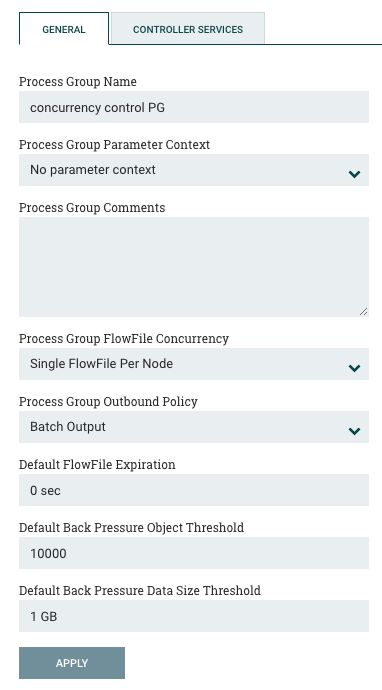The width and height of the screenshot is (382, 690).
Task: Click the Process Group Parameter Context label
Action: click(114, 145)
